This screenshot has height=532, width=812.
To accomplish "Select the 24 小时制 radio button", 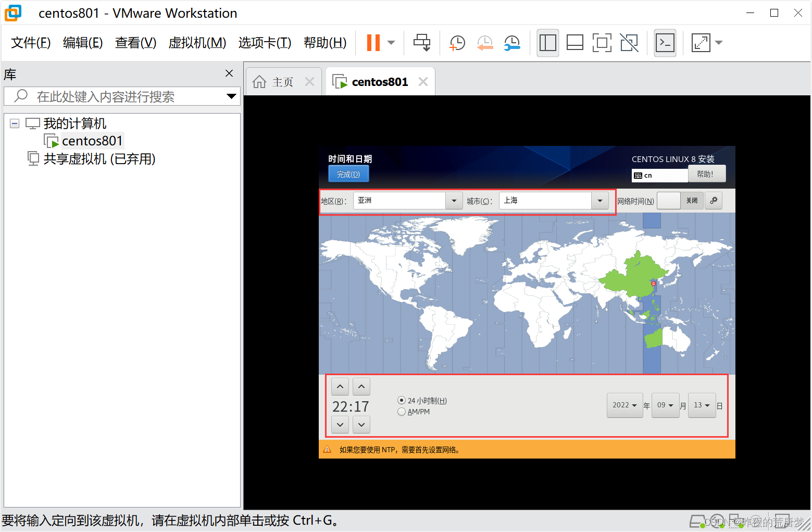I will [402, 400].
